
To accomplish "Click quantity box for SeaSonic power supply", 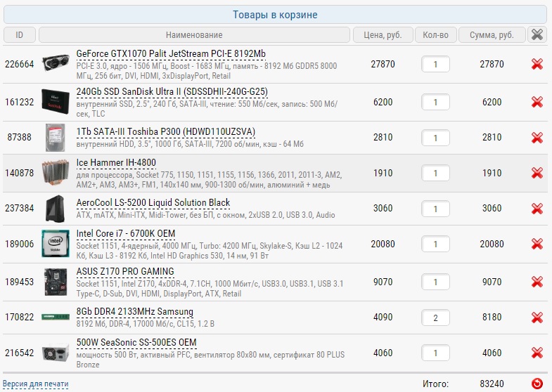I will [x=435, y=353].
